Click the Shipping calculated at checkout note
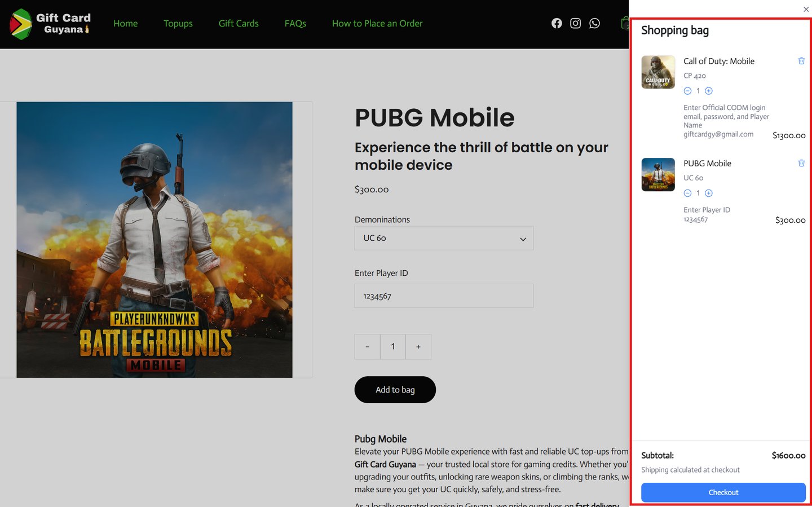 click(690, 470)
